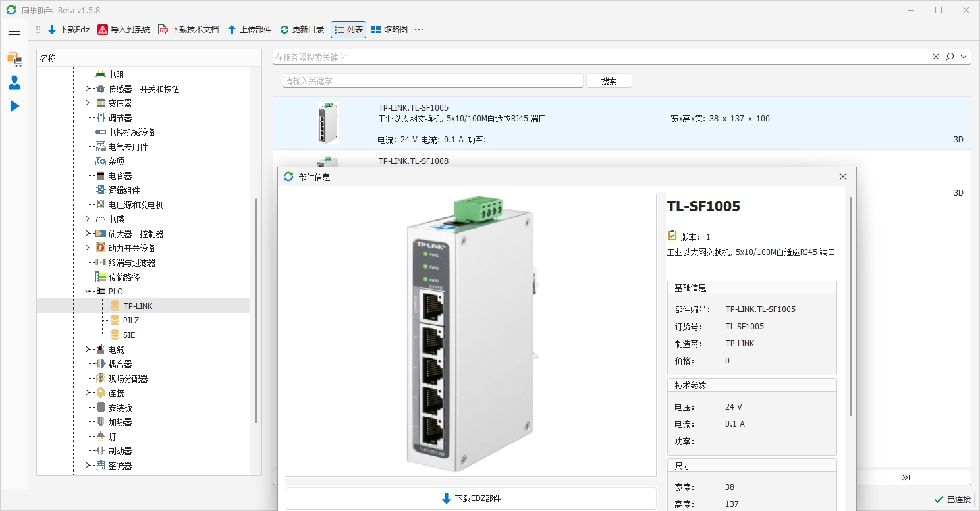Select 灯 tree item
This screenshot has height=511, width=980.
point(112,437)
